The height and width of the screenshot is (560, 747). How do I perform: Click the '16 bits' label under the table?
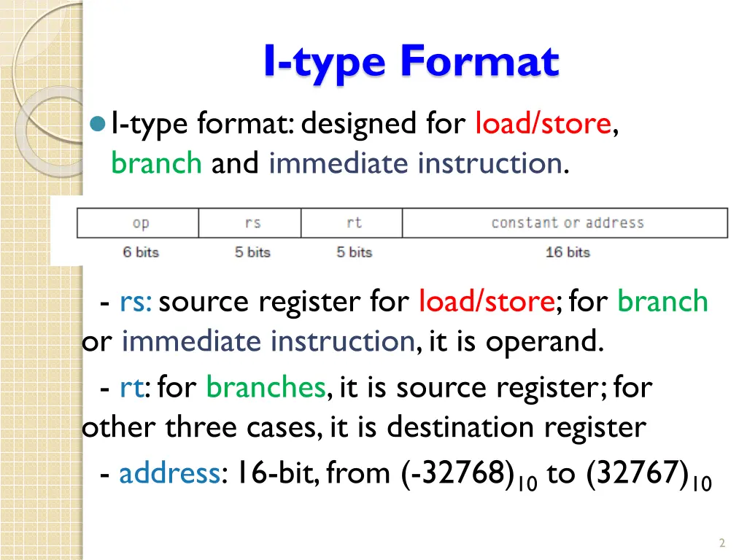click(568, 252)
